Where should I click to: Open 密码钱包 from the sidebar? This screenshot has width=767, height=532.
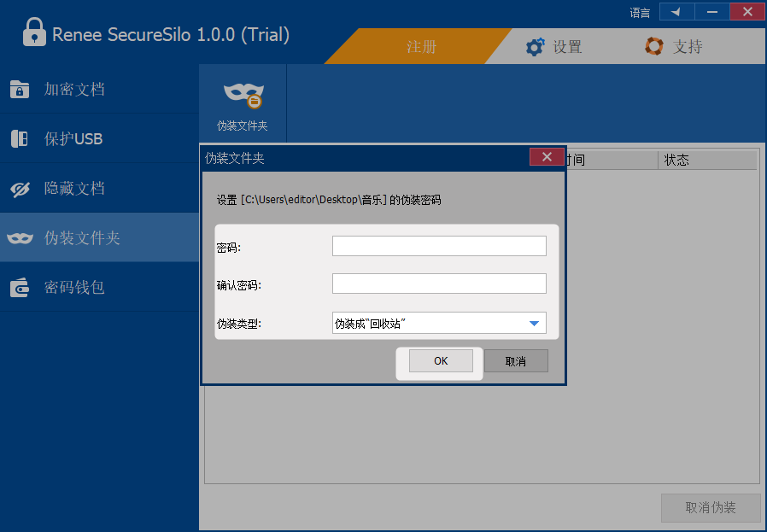click(x=99, y=287)
